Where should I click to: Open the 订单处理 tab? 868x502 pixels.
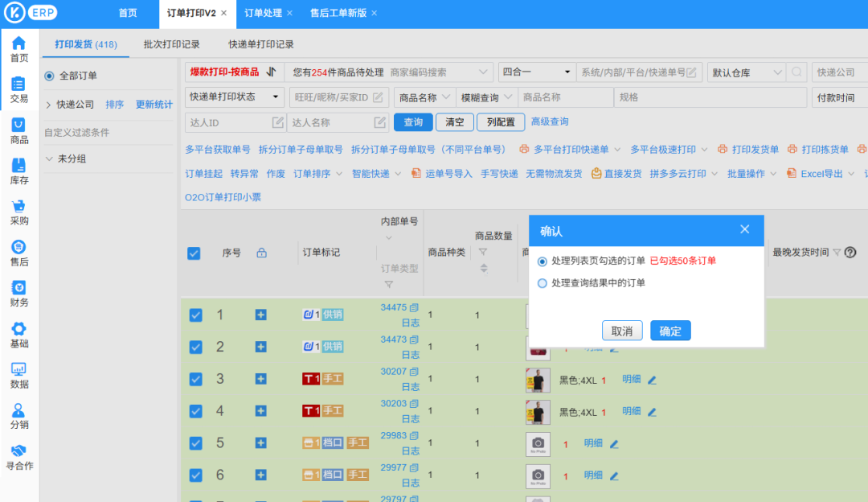pos(264,13)
